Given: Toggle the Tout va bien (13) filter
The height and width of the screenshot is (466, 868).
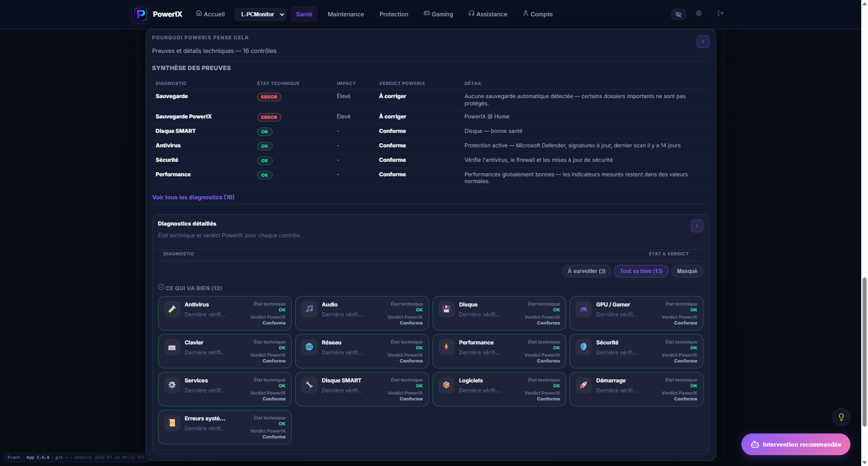Looking at the screenshot, I should click(x=641, y=271).
